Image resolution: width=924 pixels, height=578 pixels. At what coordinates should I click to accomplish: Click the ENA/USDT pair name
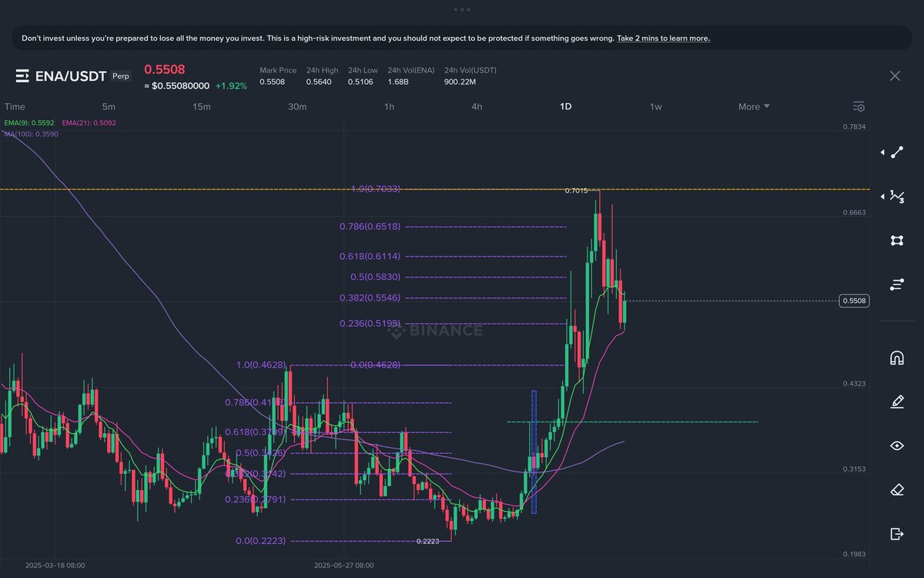(x=71, y=76)
